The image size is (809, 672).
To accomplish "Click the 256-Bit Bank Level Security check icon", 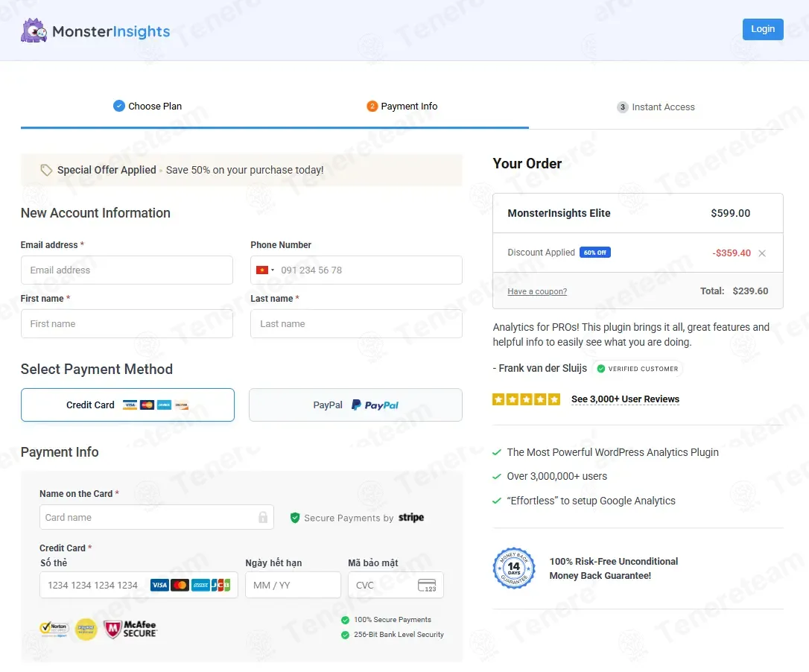I will tap(345, 635).
